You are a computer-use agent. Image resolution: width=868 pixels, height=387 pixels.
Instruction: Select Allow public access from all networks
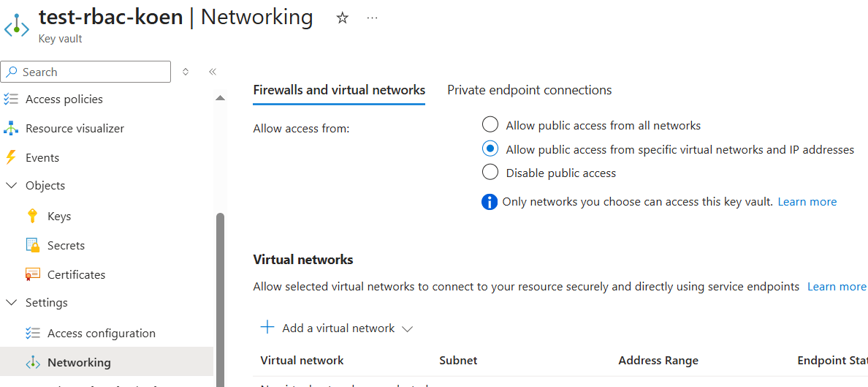(x=490, y=125)
